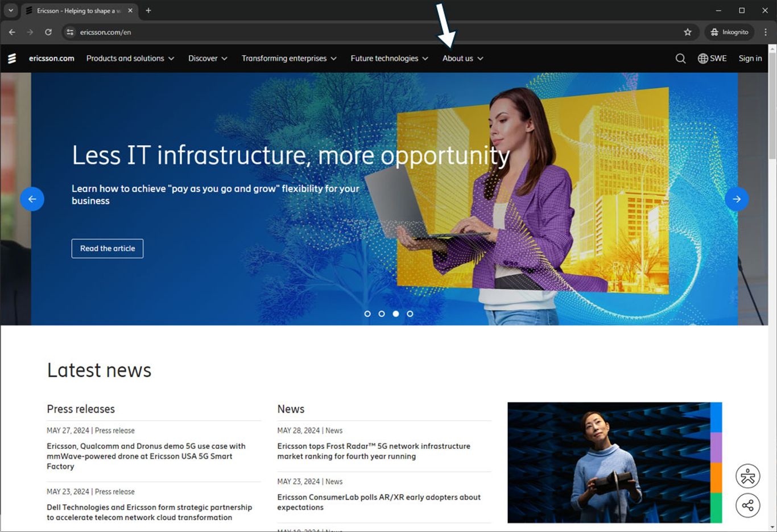Select the first carousel dot
Screen dimensions: 777x532
(367, 314)
